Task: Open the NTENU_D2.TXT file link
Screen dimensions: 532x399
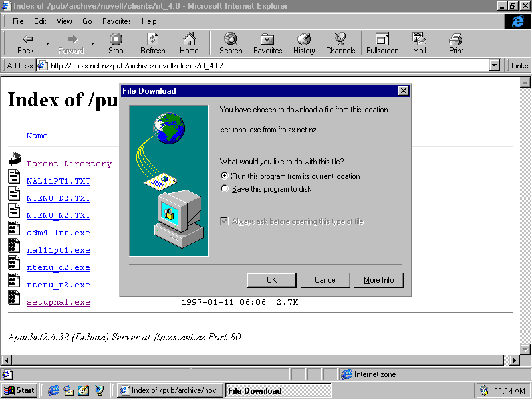Action: point(59,198)
